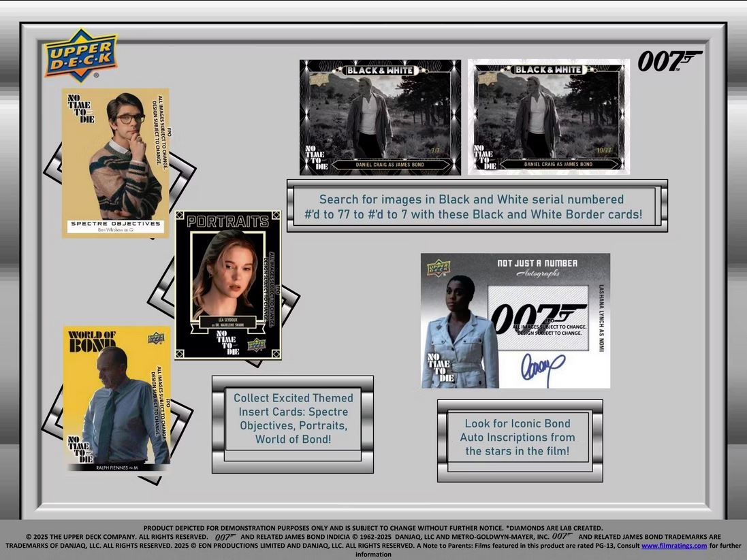Click the large 007 logo in top-right corner
Viewport: 747px width, 560px height.
click(x=669, y=61)
